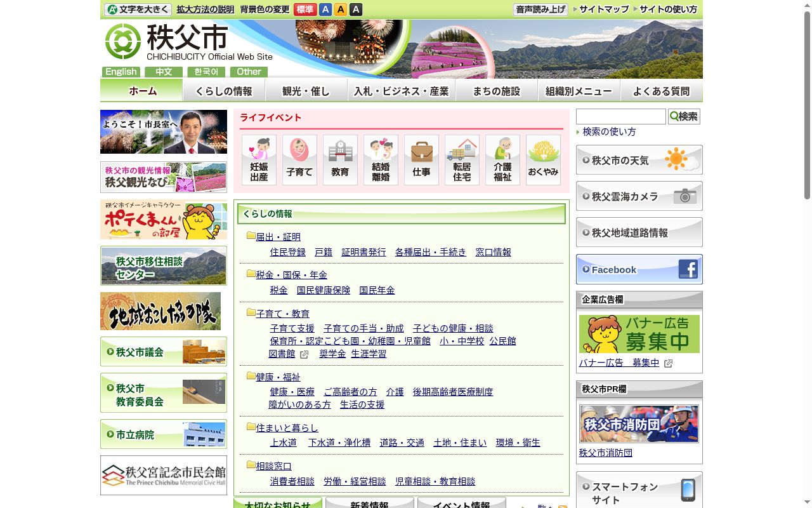The width and height of the screenshot is (812, 508).
Task: Click the Facebook logo icon
Action: click(x=688, y=269)
